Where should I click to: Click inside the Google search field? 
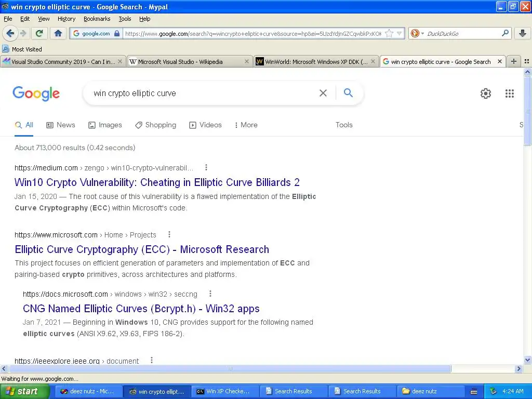tap(204, 93)
